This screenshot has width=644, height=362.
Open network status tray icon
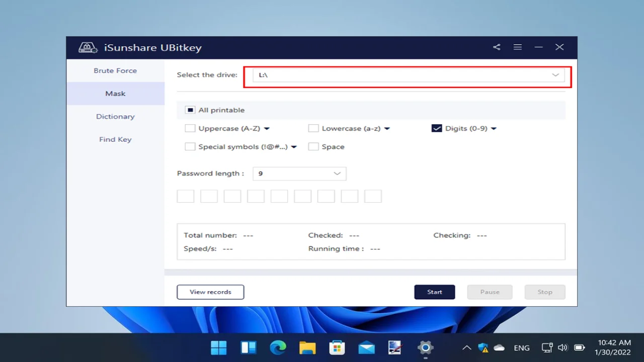(x=547, y=347)
